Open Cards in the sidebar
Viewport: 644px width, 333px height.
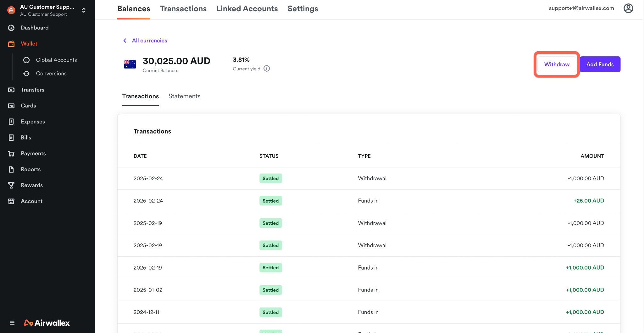[x=28, y=106]
